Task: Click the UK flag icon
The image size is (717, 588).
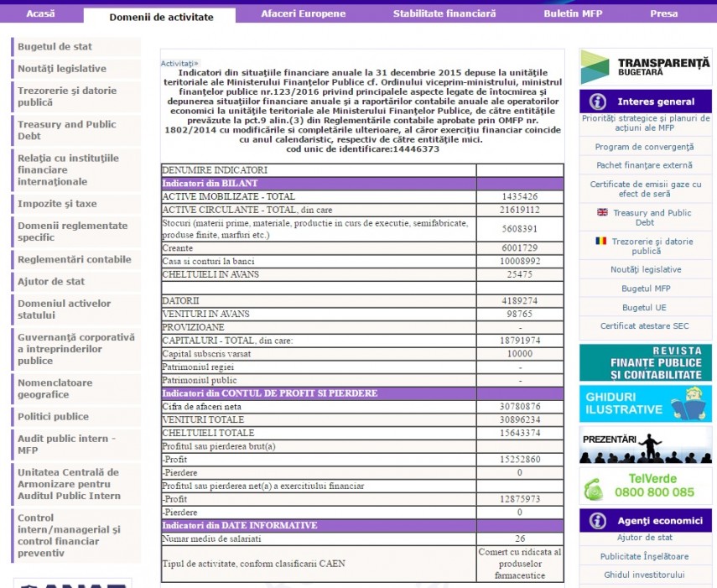Action: pos(602,212)
